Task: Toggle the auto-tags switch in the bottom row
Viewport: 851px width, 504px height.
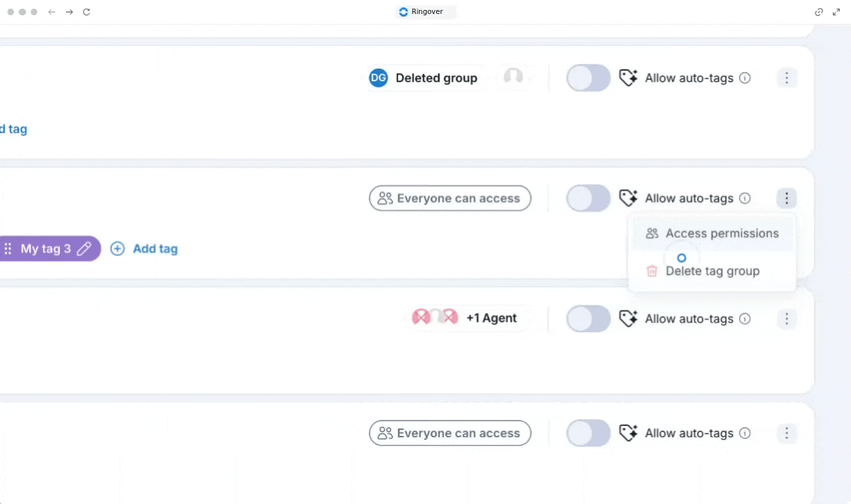Action: coord(588,433)
